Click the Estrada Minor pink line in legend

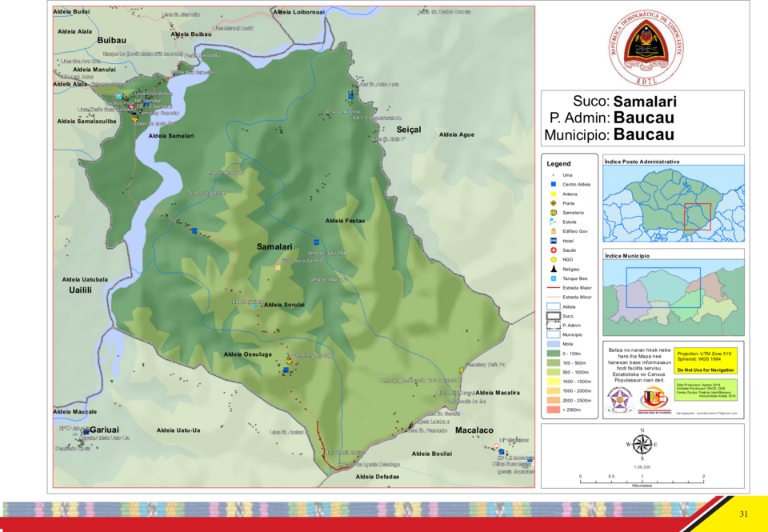pos(554,298)
